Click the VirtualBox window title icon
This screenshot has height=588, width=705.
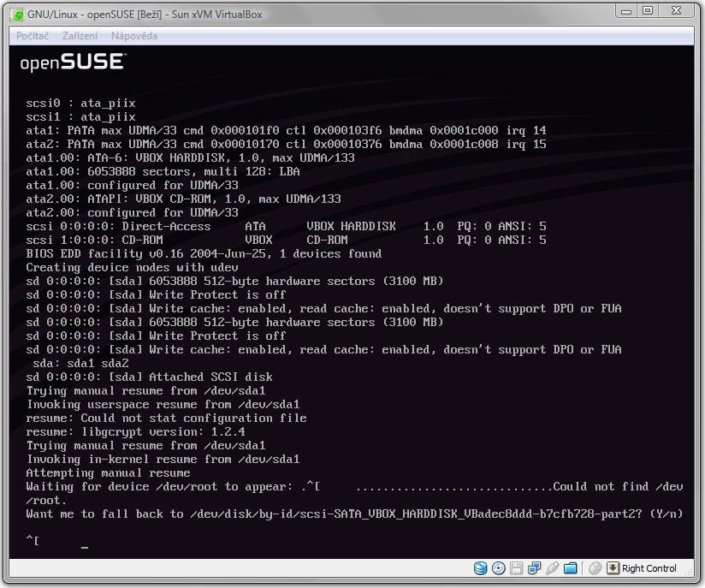click(17, 15)
